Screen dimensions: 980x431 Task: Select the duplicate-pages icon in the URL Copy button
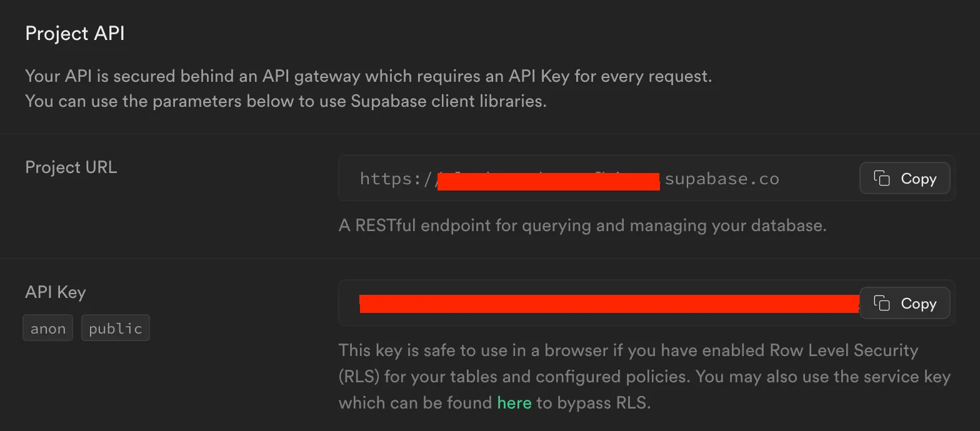[x=883, y=178]
